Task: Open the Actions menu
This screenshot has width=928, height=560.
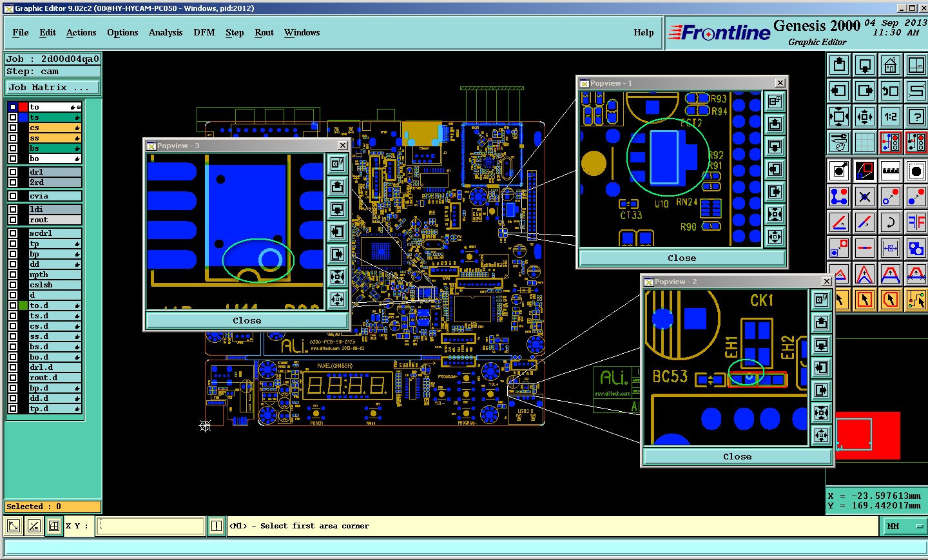Action: pos(81,32)
